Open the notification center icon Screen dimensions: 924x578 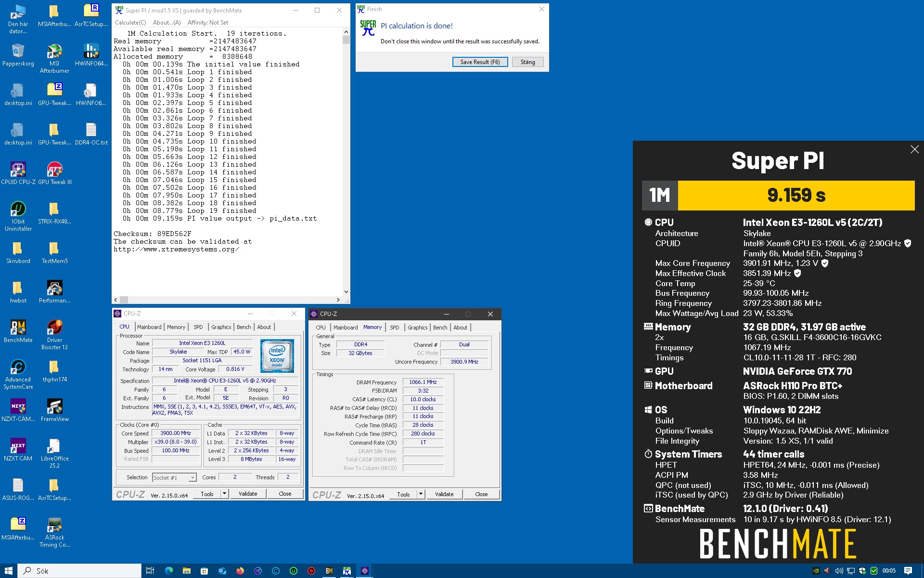[908, 571]
